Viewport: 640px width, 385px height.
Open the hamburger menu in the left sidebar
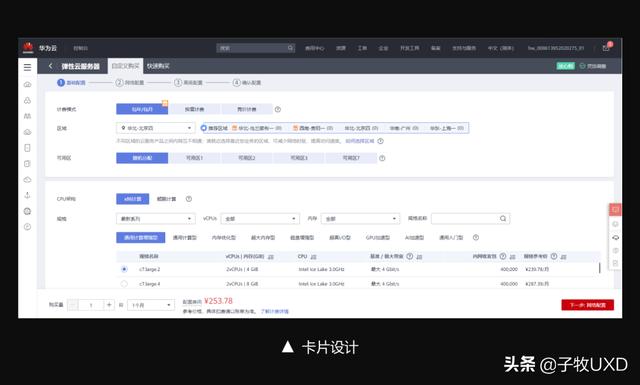coord(27,67)
